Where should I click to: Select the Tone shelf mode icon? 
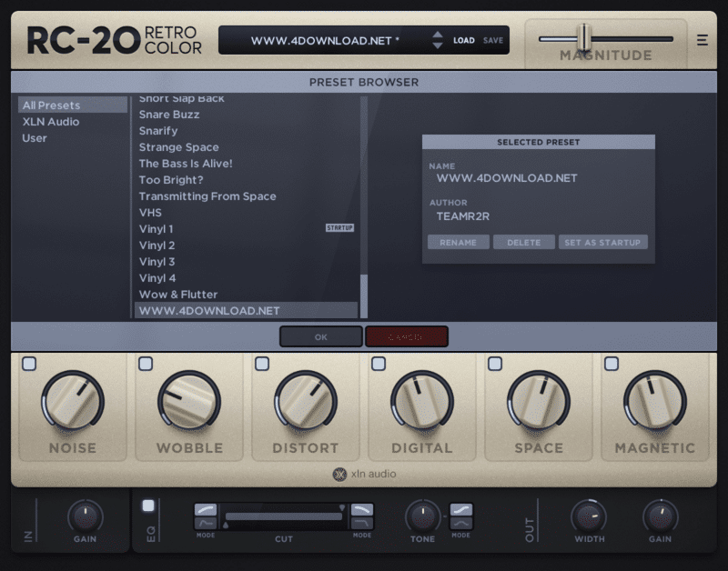pyautogui.click(x=460, y=509)
